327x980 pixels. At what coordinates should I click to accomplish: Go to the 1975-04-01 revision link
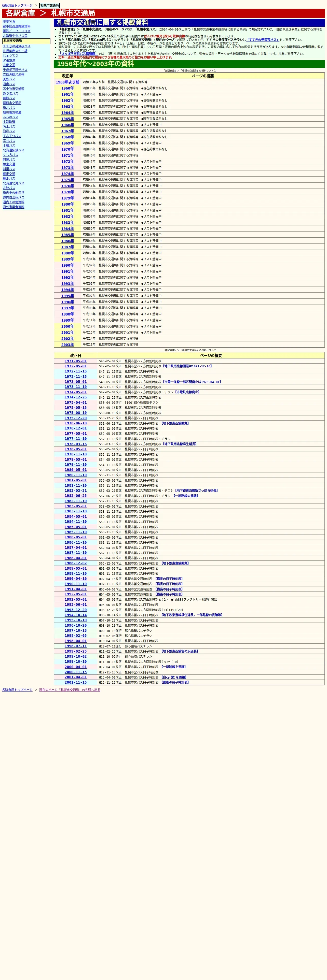(x=75, y=402)
